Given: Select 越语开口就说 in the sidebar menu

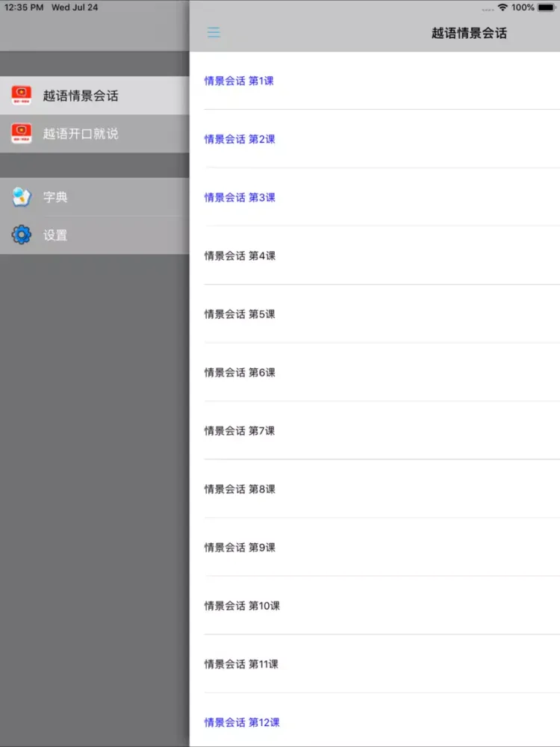Looking at the screenshot, I should pyautogui.click(x=94, y=134).
